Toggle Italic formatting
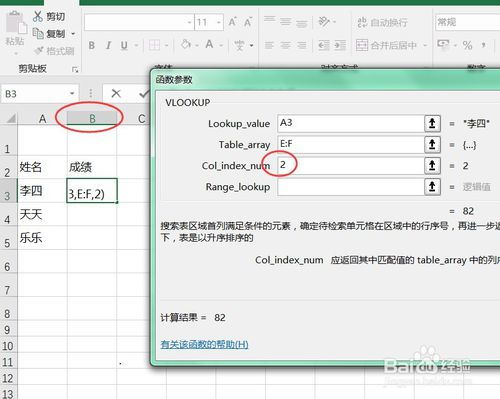This screenshot has height=399, width=500. point(108,45)
